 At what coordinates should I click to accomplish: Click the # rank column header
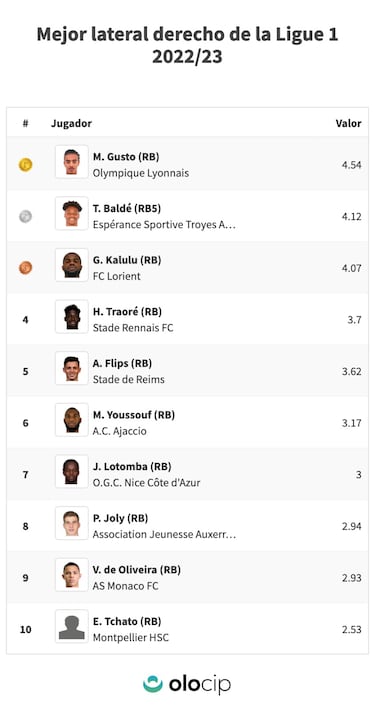(25, 123)
